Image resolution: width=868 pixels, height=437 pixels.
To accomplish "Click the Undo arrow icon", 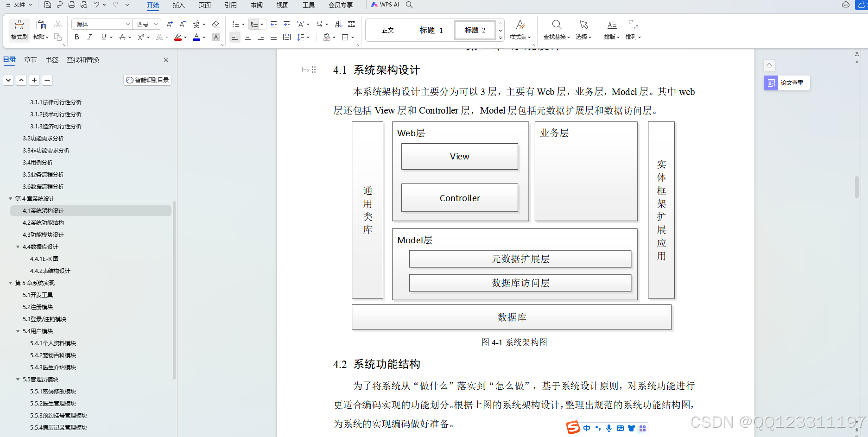I will tap(97, 5).
